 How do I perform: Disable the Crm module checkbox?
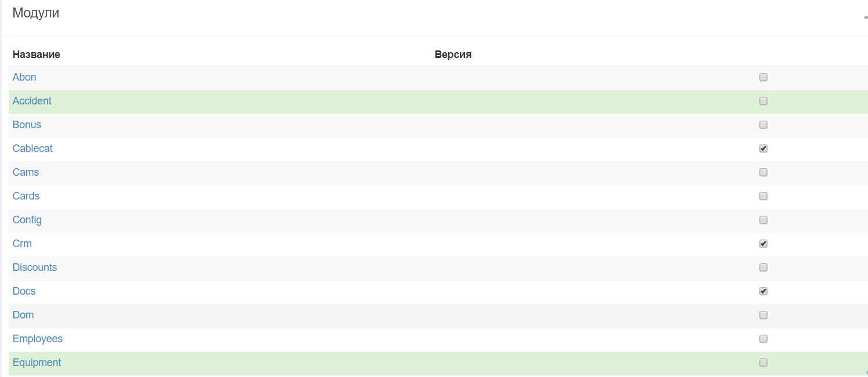763,244
